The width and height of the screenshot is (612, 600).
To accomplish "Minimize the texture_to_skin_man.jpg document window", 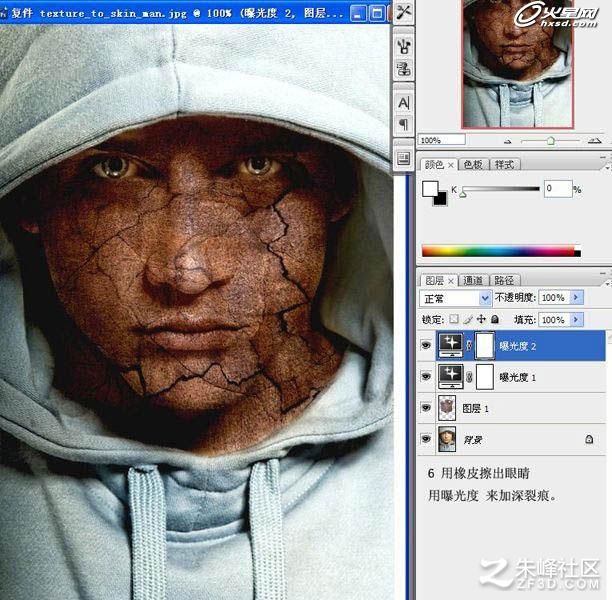I will coord(358,13).
